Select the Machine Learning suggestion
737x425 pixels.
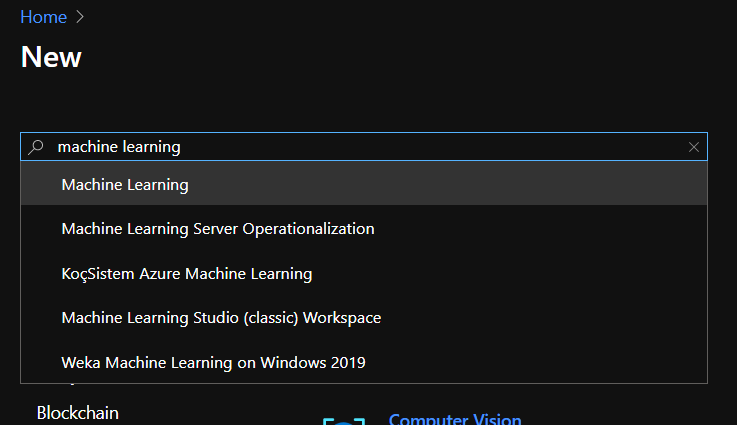point(364,184)
